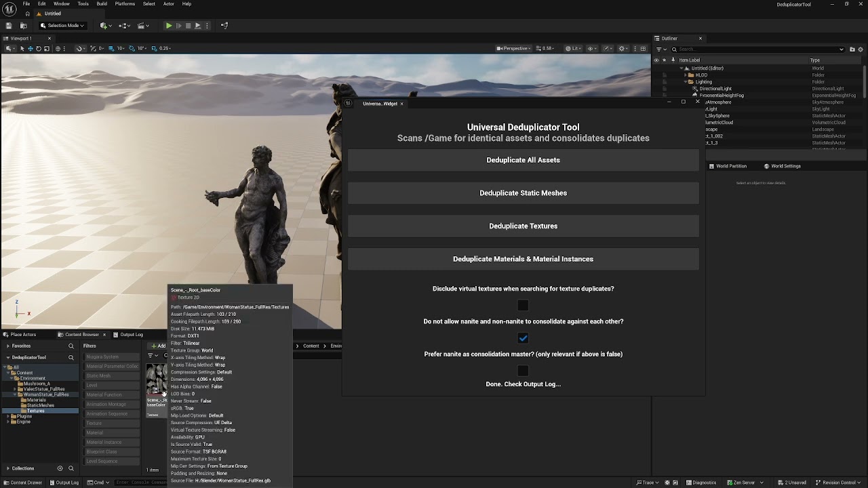The height and width of the screenshot is (488, 868).
Task: Click Deduplicate All Assets button
Action: tap(523, 160)
